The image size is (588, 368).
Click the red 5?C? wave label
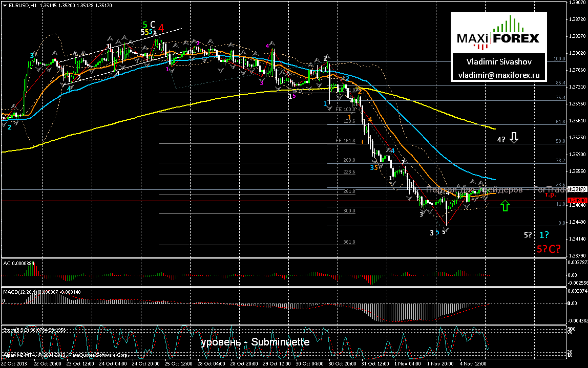click(548, 249)
